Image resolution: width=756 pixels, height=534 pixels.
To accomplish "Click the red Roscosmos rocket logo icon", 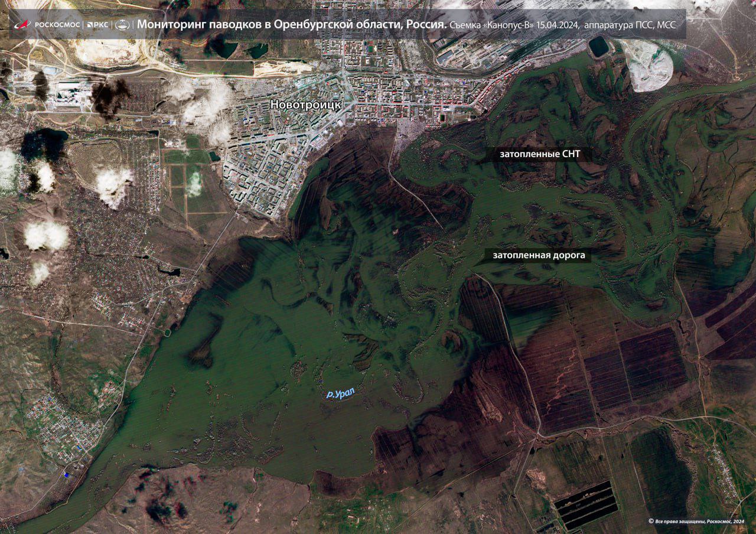I will (23, 25).
